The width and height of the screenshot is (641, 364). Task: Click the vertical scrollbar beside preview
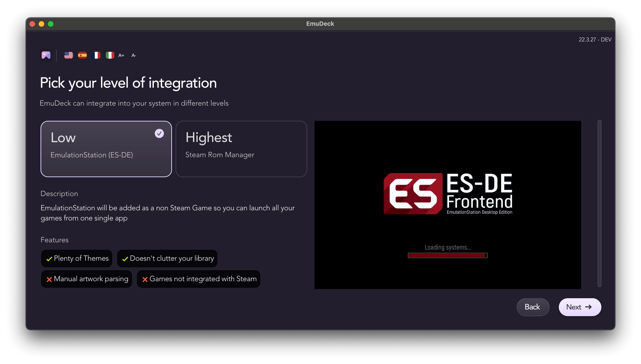coord(600,203)
